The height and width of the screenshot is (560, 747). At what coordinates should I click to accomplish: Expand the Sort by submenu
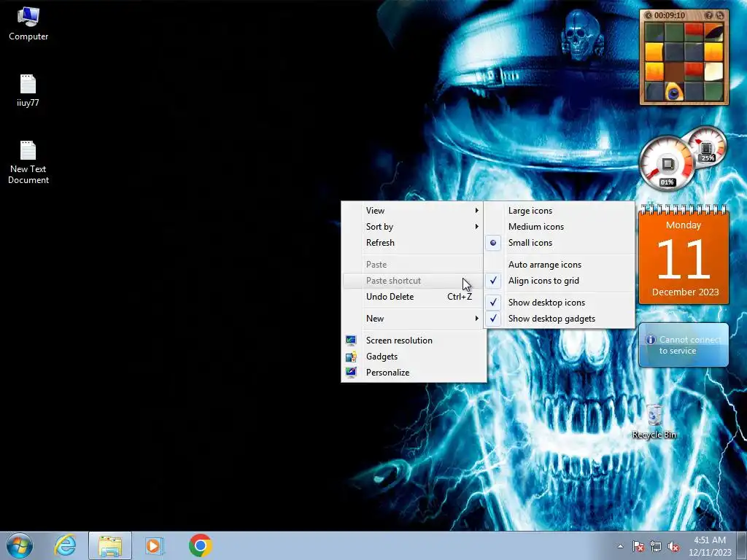(x=414, y=227)
